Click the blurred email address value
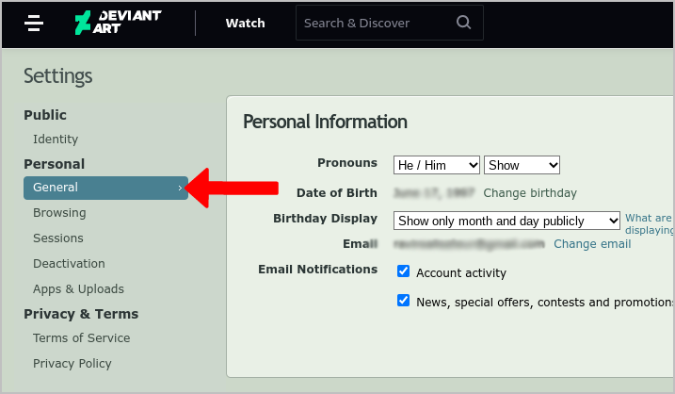675x394 pixels. pyautogui.click(x=469, y=244)
